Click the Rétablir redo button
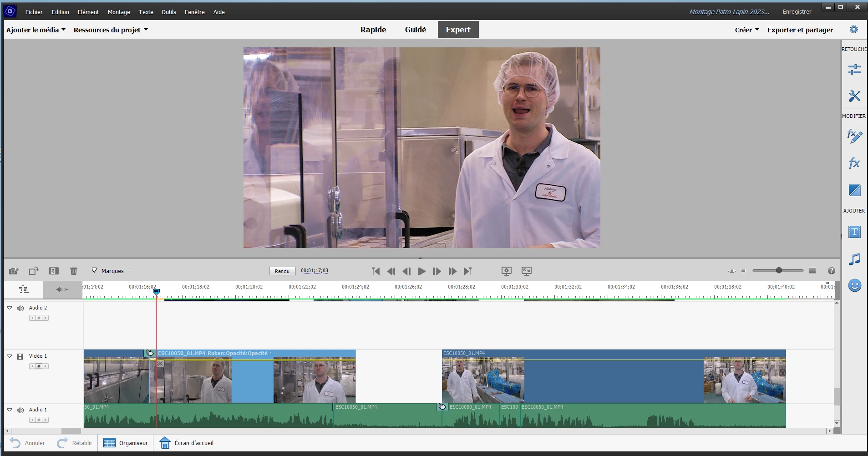 click(x=75, y=443)
